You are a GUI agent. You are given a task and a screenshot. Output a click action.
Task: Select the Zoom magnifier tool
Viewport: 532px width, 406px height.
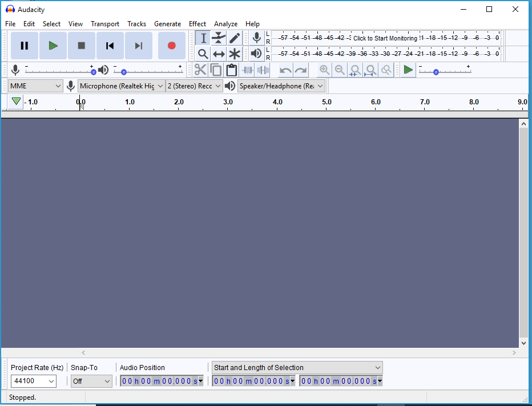(x=203, y=54)
